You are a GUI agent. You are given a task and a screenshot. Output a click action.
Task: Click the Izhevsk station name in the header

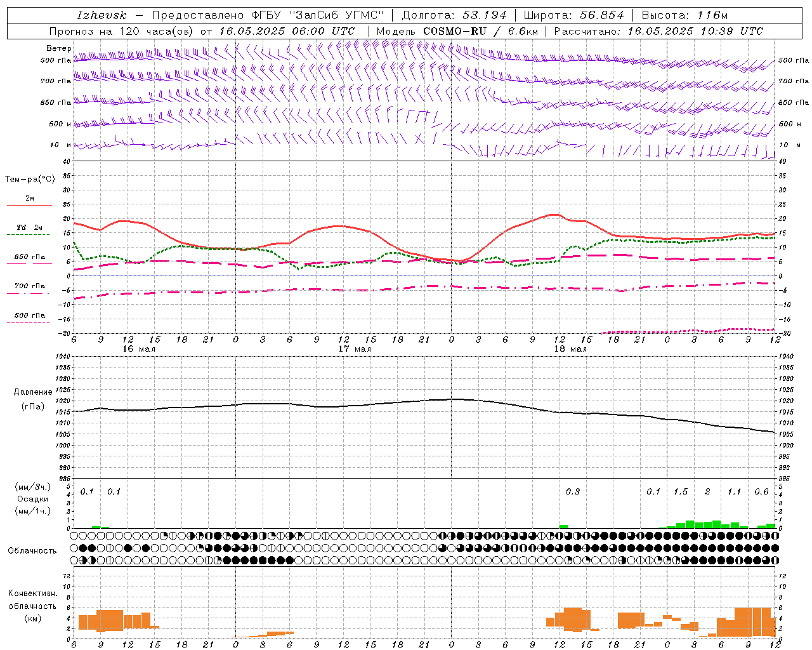click(x=101, y=15)
